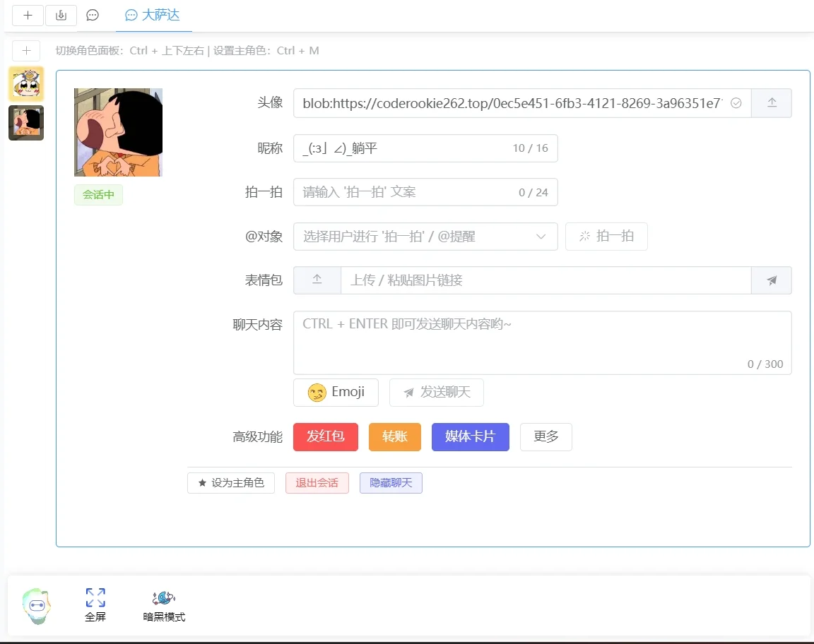Enable 设为主角色 main character setting
Image resolution: width=814 pixels, height=644 pixels.
point(230,483)
